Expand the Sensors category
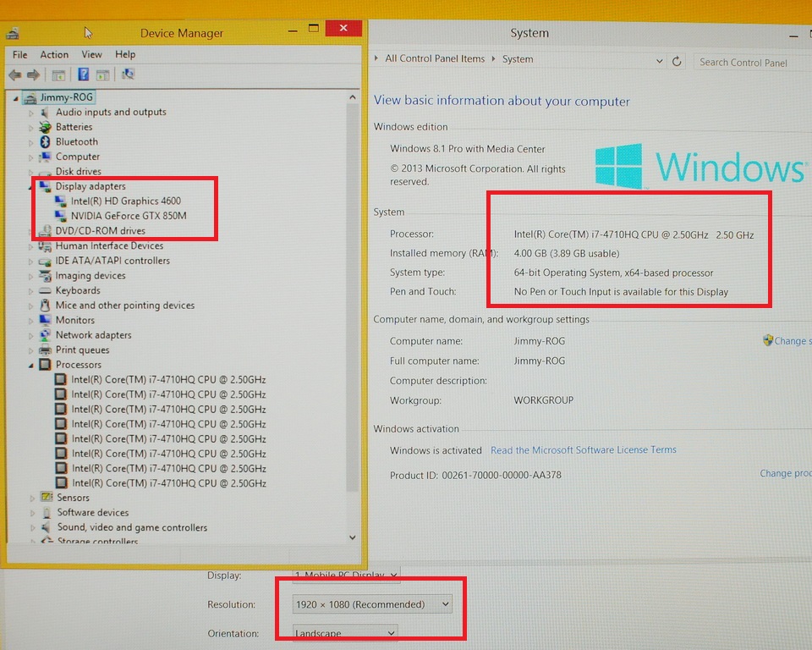The width and height of the screenshot is (812, 650). point(32,499)
